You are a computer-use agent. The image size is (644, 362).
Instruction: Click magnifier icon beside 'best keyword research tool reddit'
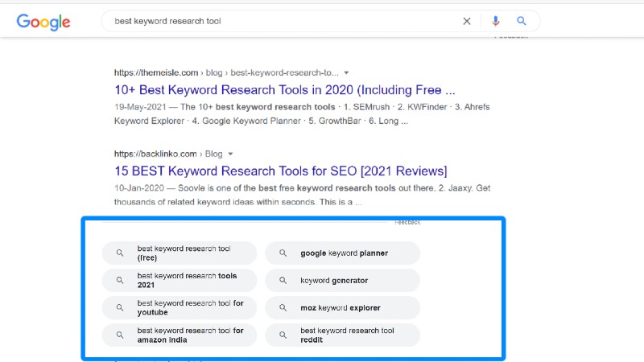pyautogui.click(x=283, y=335)
